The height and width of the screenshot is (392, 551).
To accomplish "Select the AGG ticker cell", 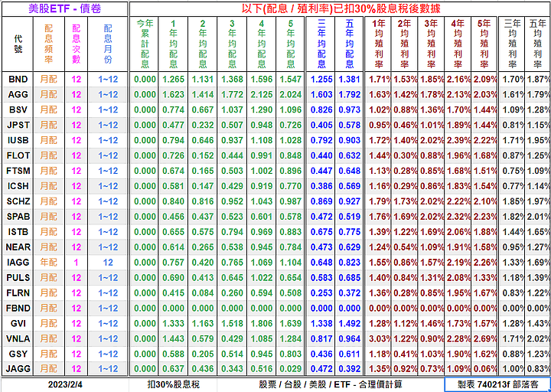I will click(18, 95).
